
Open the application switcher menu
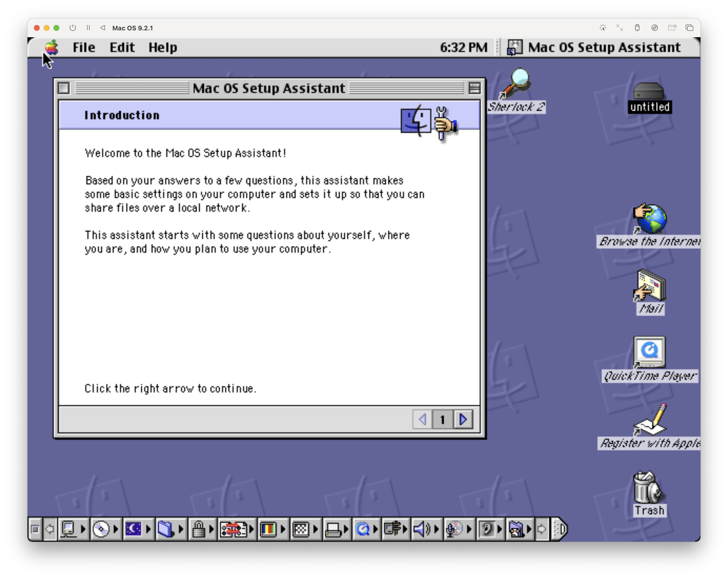coord(594,48)
